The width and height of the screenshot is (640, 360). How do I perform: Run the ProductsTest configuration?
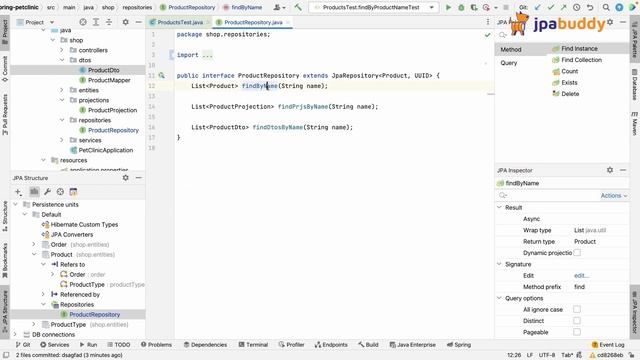click(x=448, y=7)
